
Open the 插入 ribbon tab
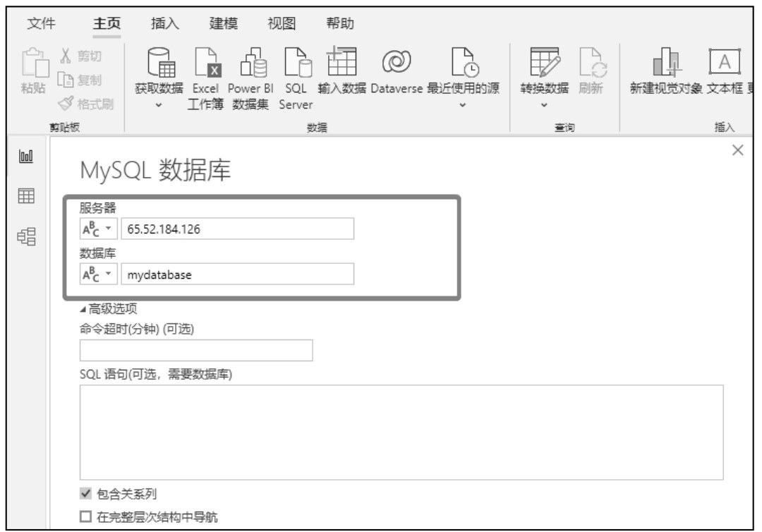click(x=164, y=23)
